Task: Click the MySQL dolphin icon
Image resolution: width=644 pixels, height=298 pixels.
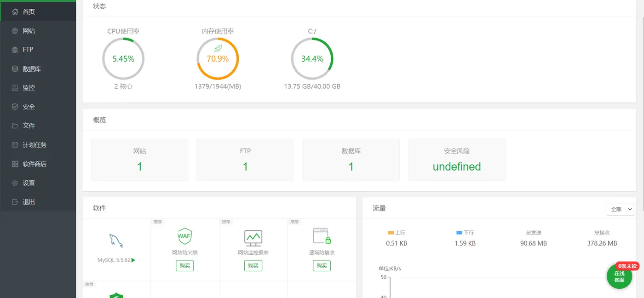Action: (x=116, y=241)
